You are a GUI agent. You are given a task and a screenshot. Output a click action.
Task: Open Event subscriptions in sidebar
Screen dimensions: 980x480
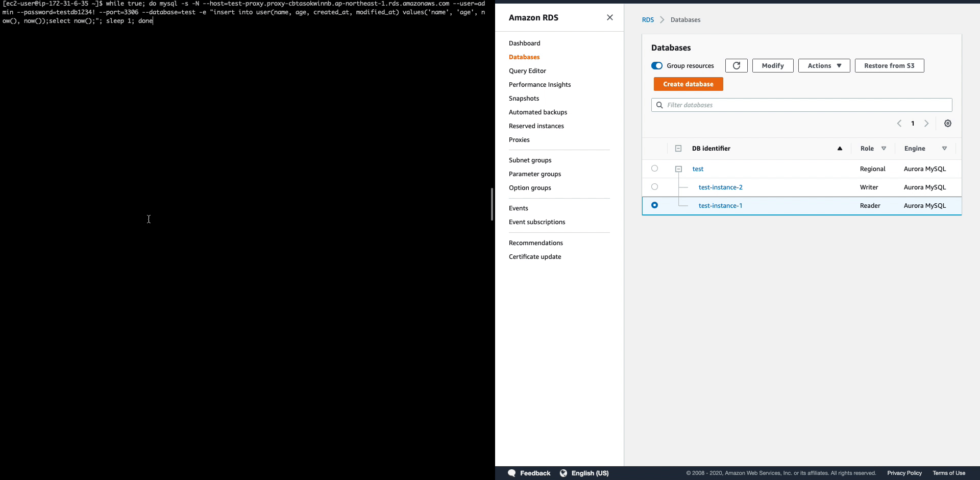point(537,222)
